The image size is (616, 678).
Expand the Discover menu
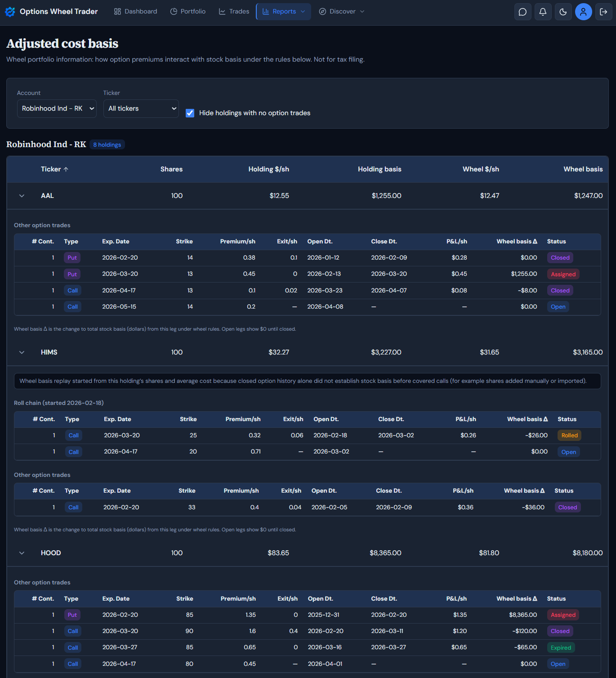point(341,12)
